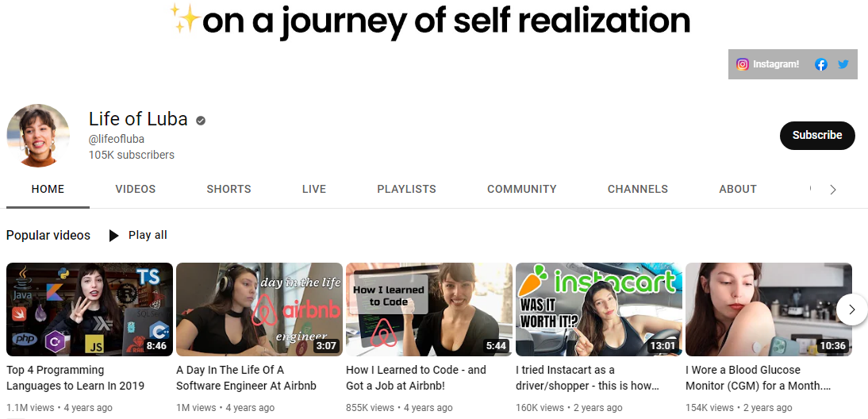Switch to the VIDEOS tab
The width and height of the screenshot is (868, 419).
pyautogui.click(x=135, y=190)
